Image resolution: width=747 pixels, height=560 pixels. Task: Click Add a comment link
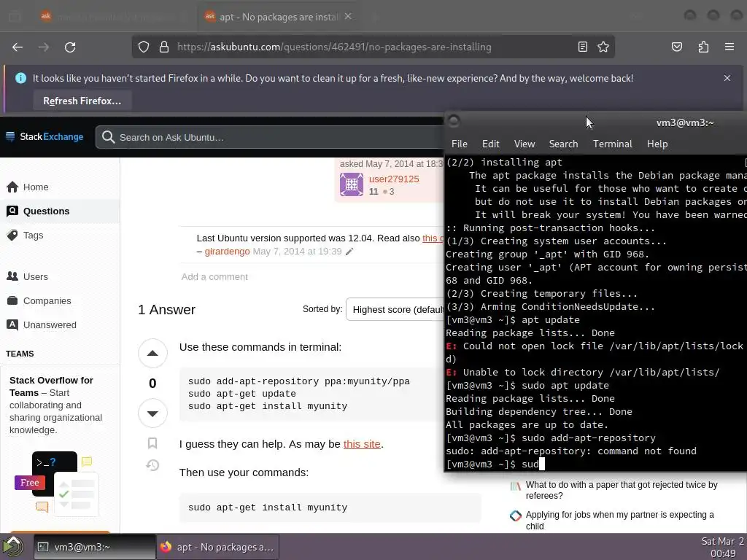point(214,276)
